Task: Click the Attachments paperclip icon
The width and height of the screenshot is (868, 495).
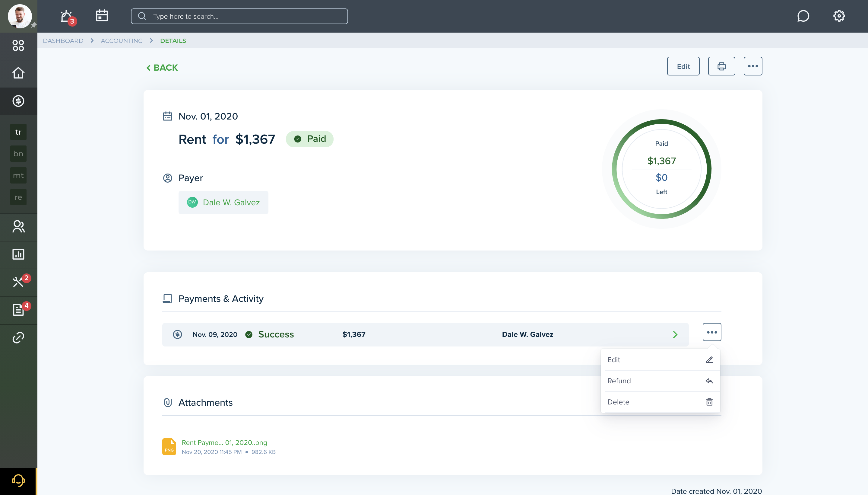Action: coord(168,403)
